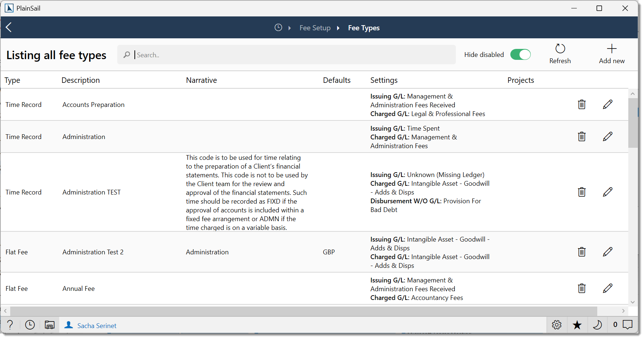Toggle dark mode with the moon icon

(598, 325)
